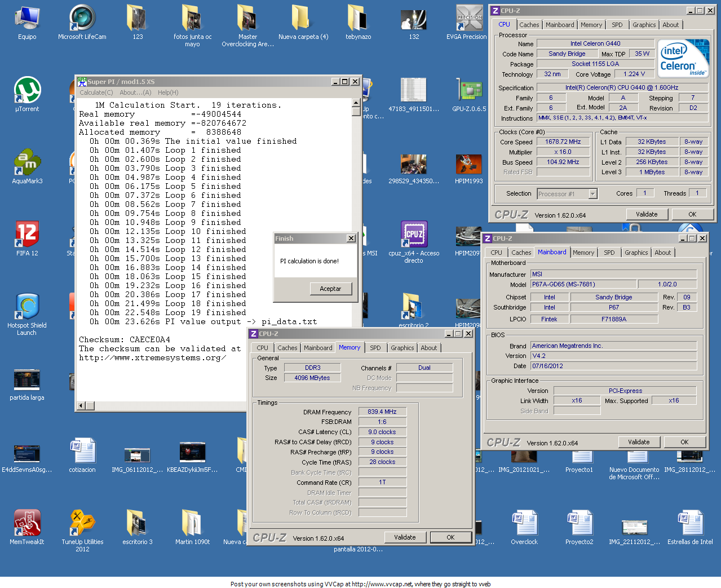This screenshot has width=721, height=588.
Task: Click the Core Speed 1678.72 MHz field
Action: click(563, 142)
